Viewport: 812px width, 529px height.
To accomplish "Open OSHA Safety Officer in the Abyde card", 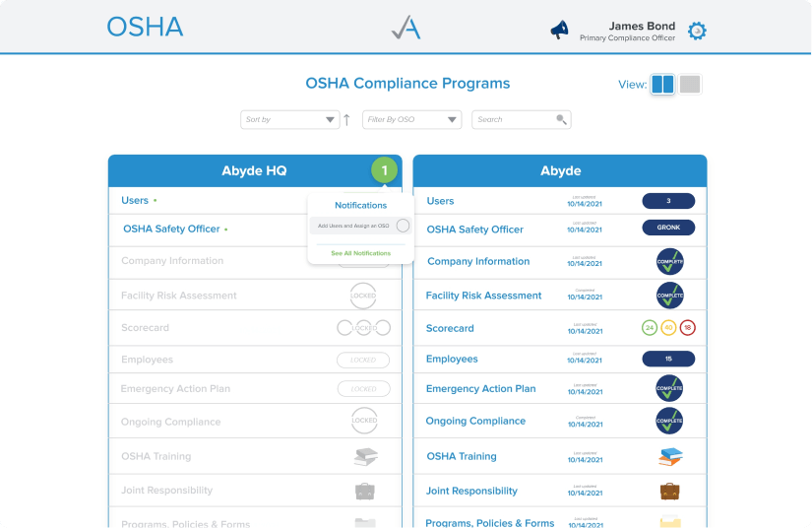I will pyautogui.click(x=474, y=230).
